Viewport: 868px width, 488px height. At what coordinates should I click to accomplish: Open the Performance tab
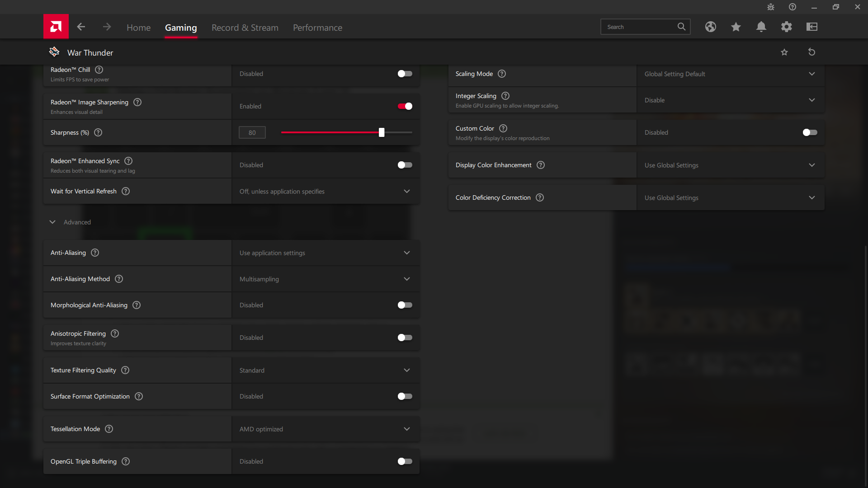[x=317, y=28]
